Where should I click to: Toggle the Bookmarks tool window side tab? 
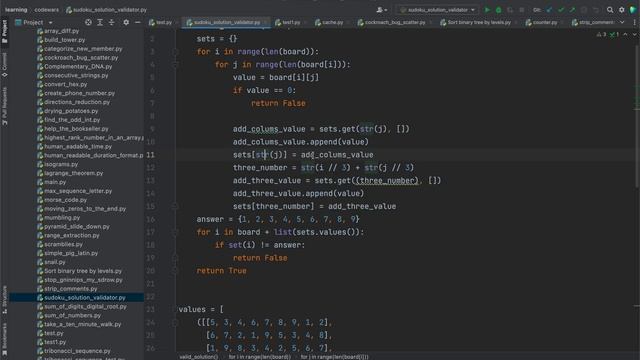coord(4,340)
